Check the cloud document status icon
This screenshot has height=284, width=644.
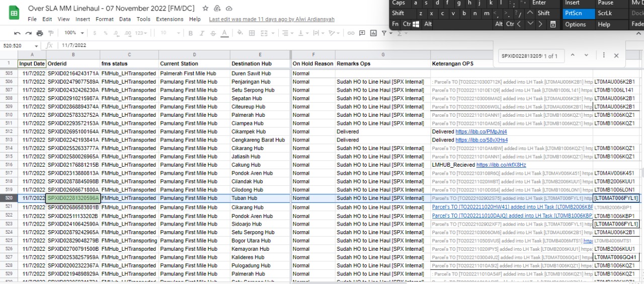(229, 9)
